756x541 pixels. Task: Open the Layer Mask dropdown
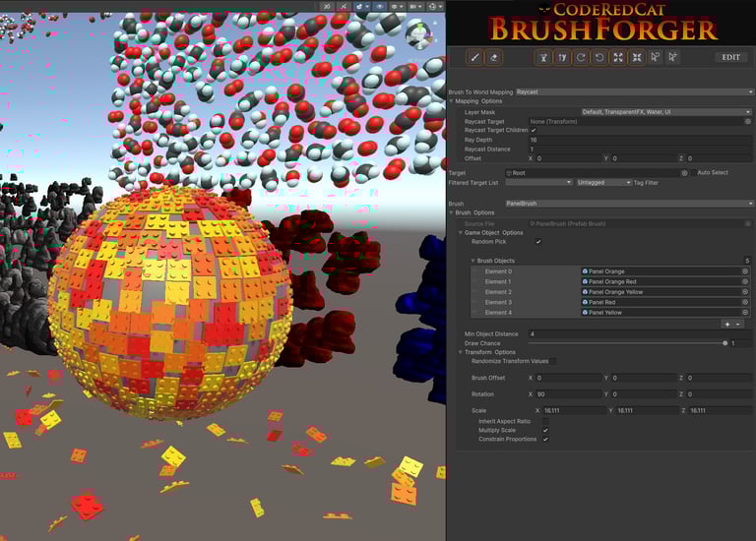[665, 112]
